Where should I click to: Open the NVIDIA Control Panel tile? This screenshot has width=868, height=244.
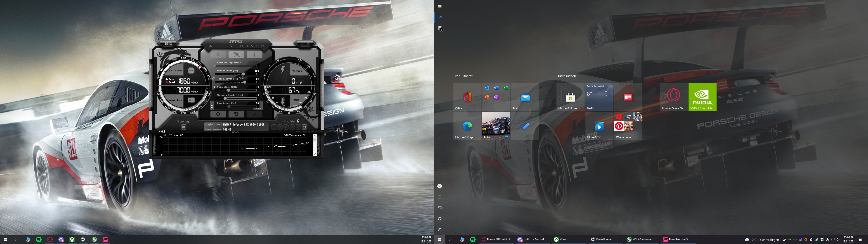702,97
